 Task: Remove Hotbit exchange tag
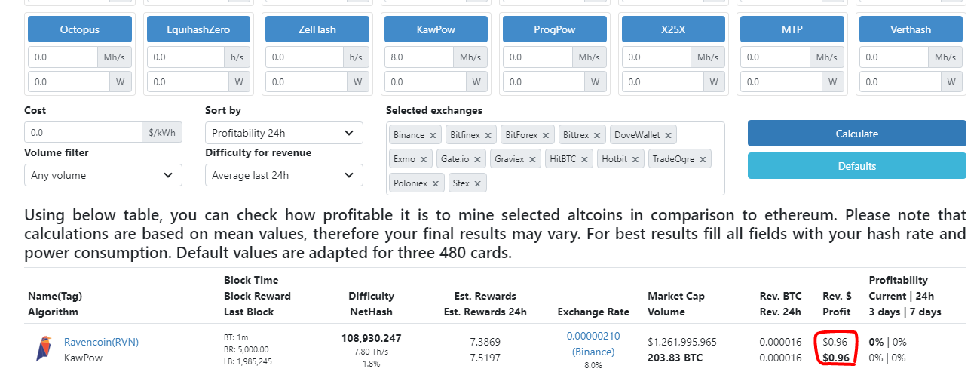pyautogui.click(x=637, y=160)
